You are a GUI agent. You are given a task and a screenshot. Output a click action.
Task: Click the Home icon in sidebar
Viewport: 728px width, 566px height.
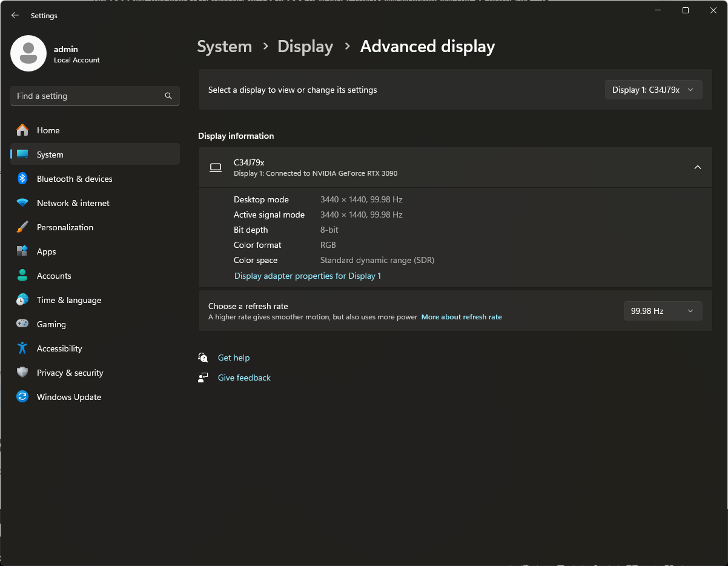[22, 130]
